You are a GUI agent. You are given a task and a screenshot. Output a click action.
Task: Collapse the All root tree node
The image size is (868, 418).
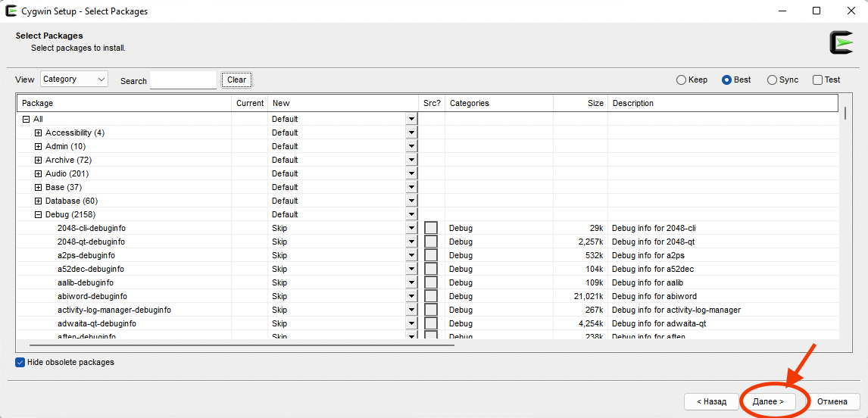click(x=27, y=119)
